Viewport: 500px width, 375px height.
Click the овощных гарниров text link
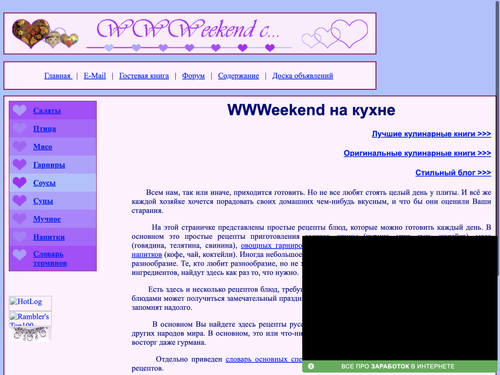pos(271,246)
